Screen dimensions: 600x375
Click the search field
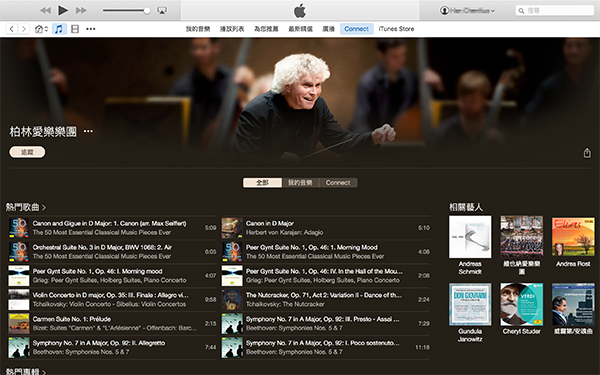click(554, 10)
